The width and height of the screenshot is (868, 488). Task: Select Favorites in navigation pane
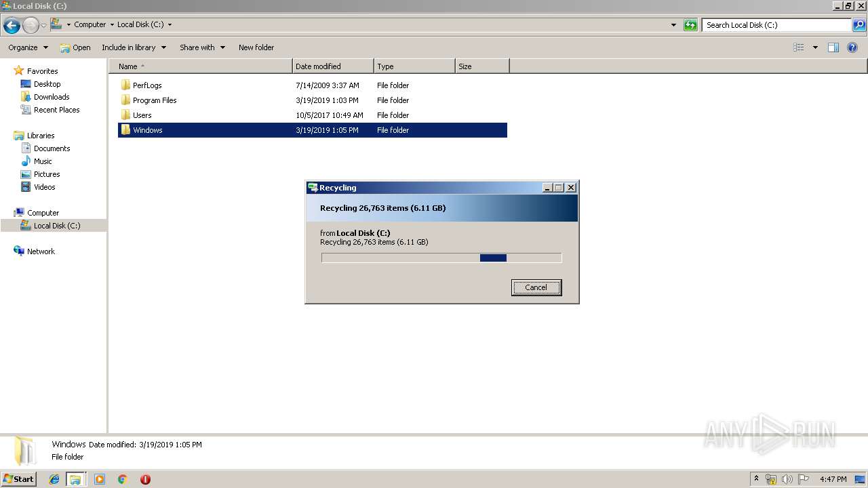coord(42,71)
